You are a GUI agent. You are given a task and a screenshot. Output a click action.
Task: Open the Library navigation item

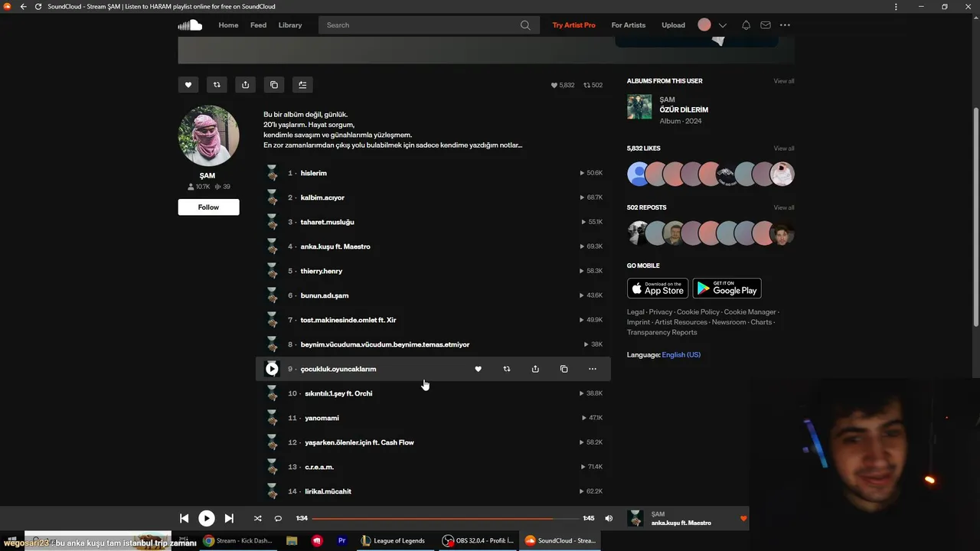point(290,25)
